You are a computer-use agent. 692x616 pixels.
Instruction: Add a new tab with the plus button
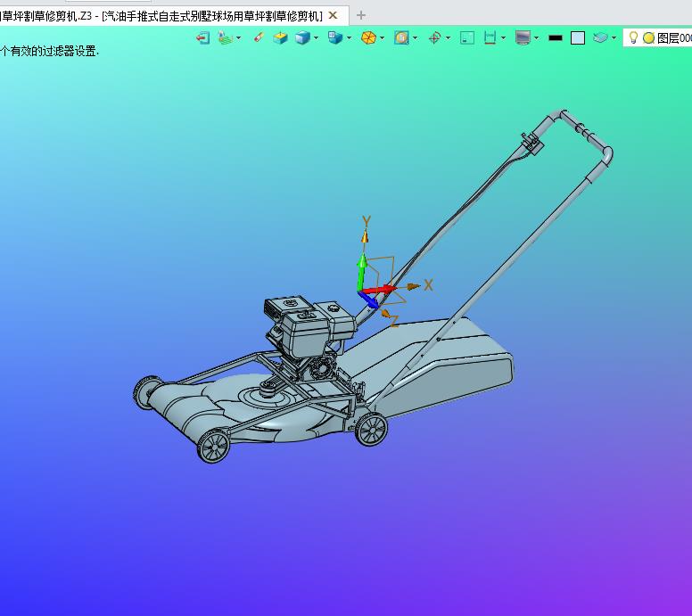(x=361, y=15)
